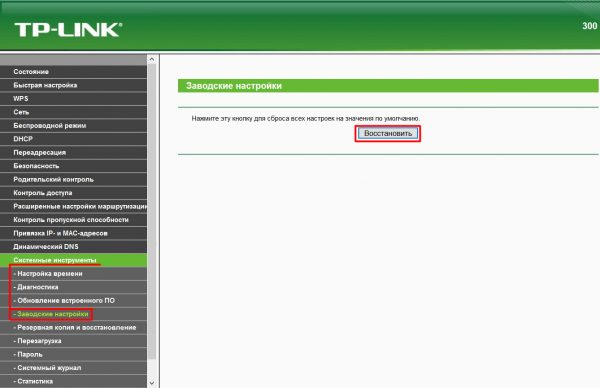Viewport: 600px width, 388px height.
Task: Open Обновление встроенного ПО
Action: (x=73, y=300)
